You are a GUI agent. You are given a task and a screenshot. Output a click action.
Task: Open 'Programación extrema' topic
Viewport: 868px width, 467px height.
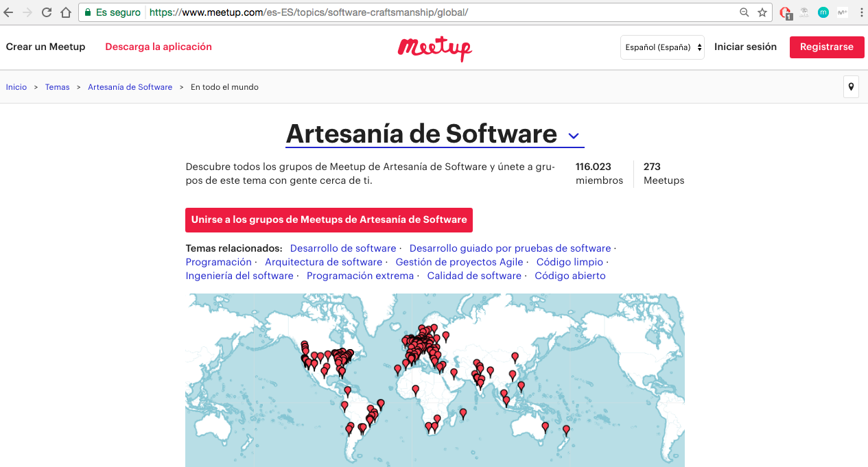pos(360,276)
